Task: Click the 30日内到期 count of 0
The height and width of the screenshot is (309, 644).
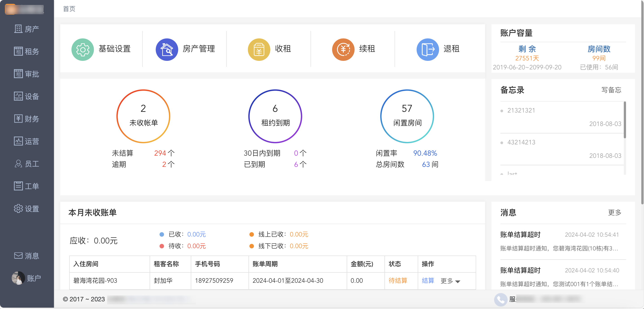Action: coord(296,153)
